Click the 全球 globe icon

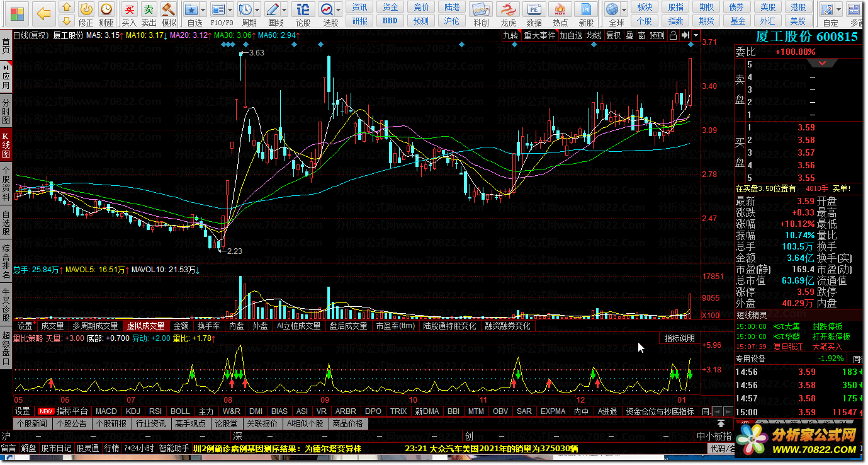click(x=611, y=9)
